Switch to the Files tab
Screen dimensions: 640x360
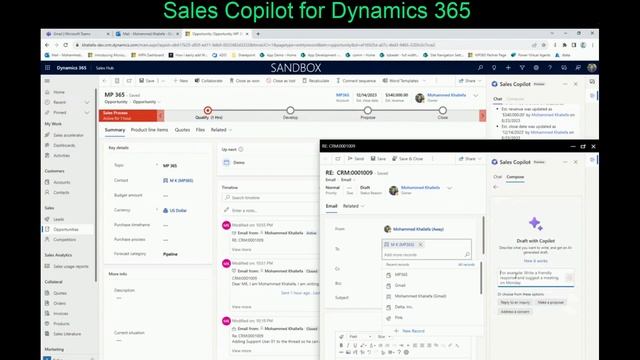point(200,130)
